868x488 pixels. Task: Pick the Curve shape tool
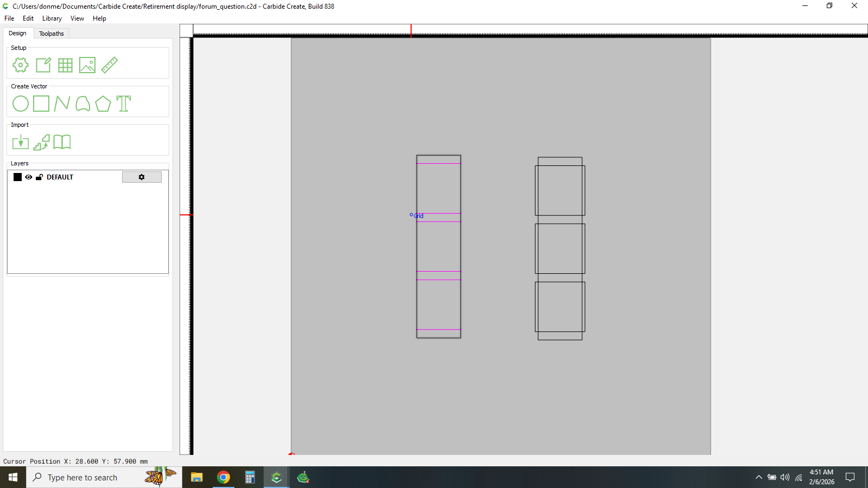coord(82,104)
